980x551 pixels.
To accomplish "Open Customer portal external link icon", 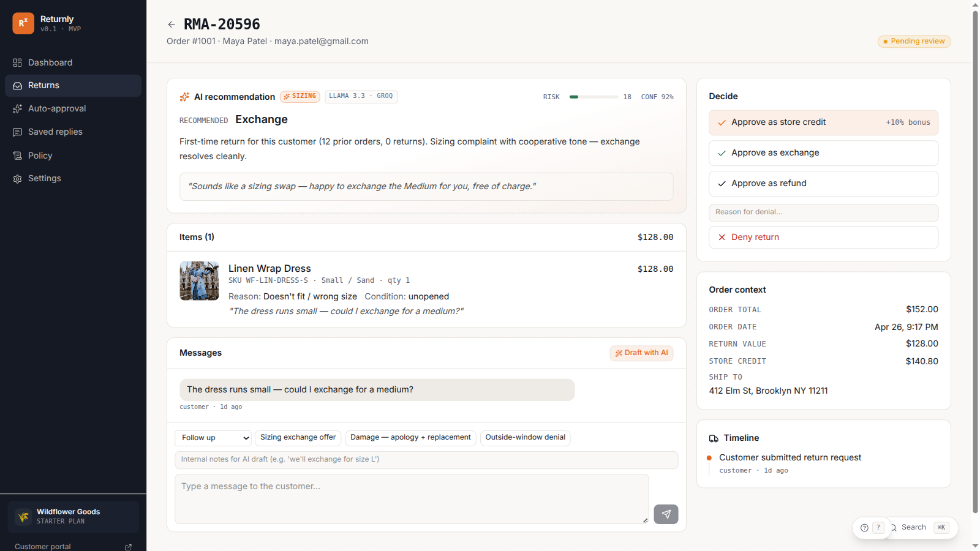I will [128, 547].
